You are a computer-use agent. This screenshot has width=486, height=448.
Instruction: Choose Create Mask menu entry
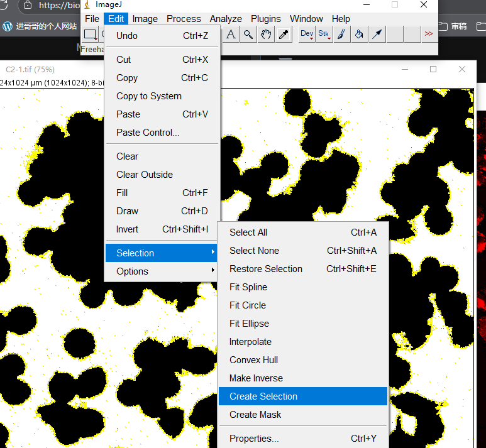[x=255, y=415]
